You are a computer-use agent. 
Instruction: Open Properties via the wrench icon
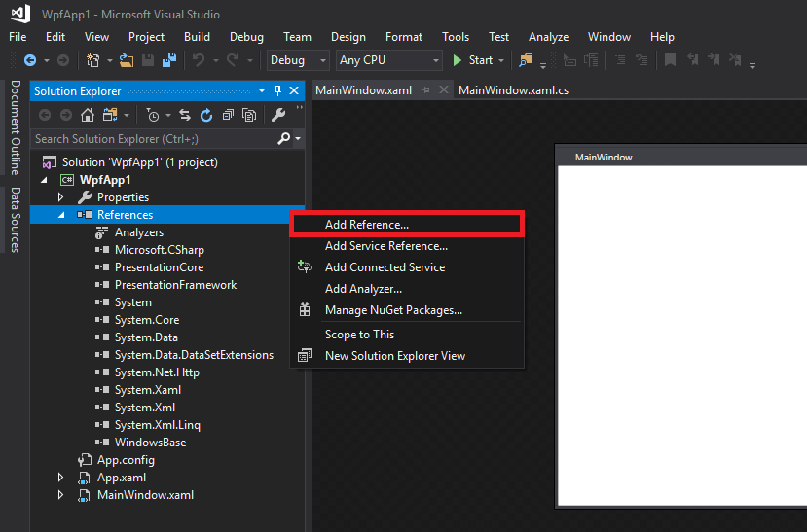coord(278,115)
